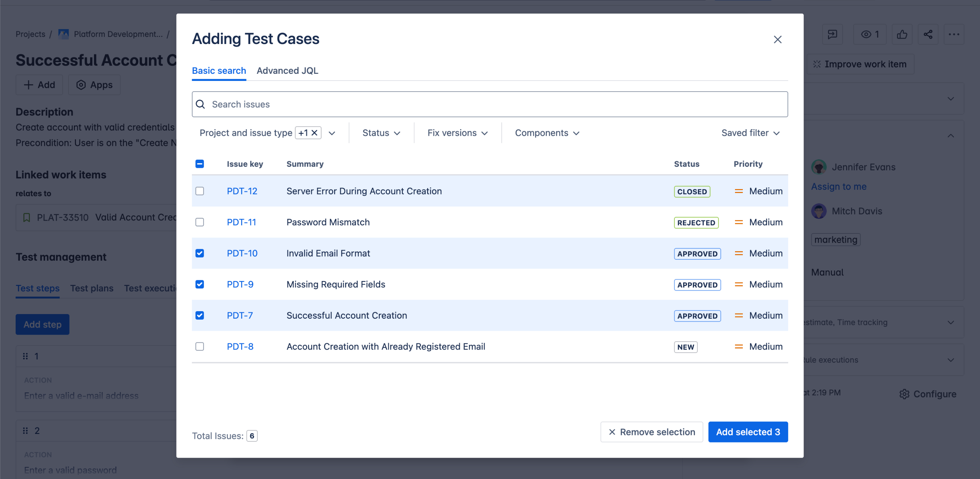Click the Search issues input field
Viewport: 980px width, 479px height.
(490, 104)
